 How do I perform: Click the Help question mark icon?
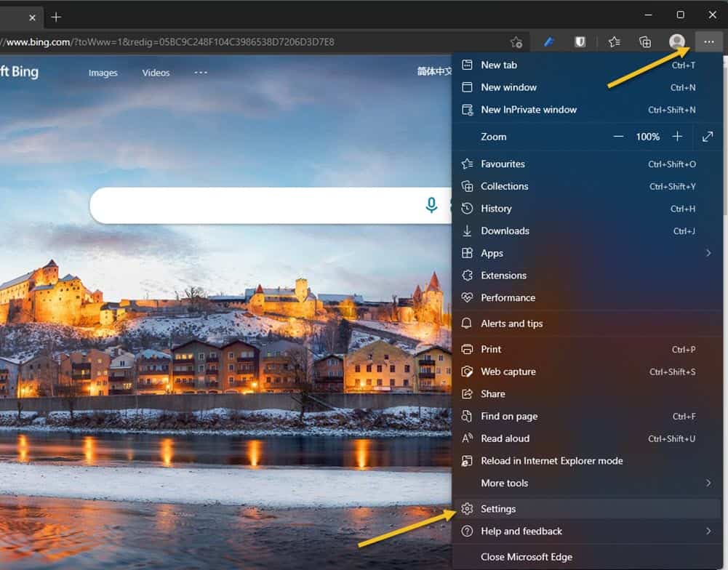[467, 531]
